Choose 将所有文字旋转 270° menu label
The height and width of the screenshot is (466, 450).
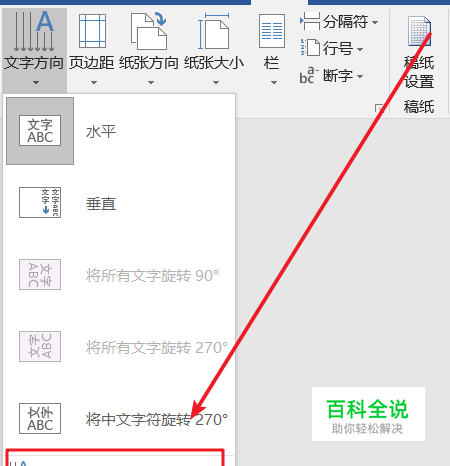coord(157,348)
